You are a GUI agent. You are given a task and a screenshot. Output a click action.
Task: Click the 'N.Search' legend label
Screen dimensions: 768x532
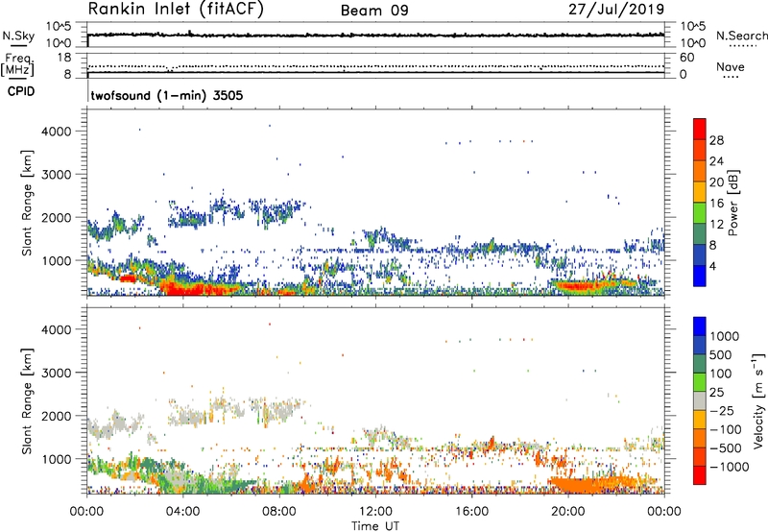741,36
